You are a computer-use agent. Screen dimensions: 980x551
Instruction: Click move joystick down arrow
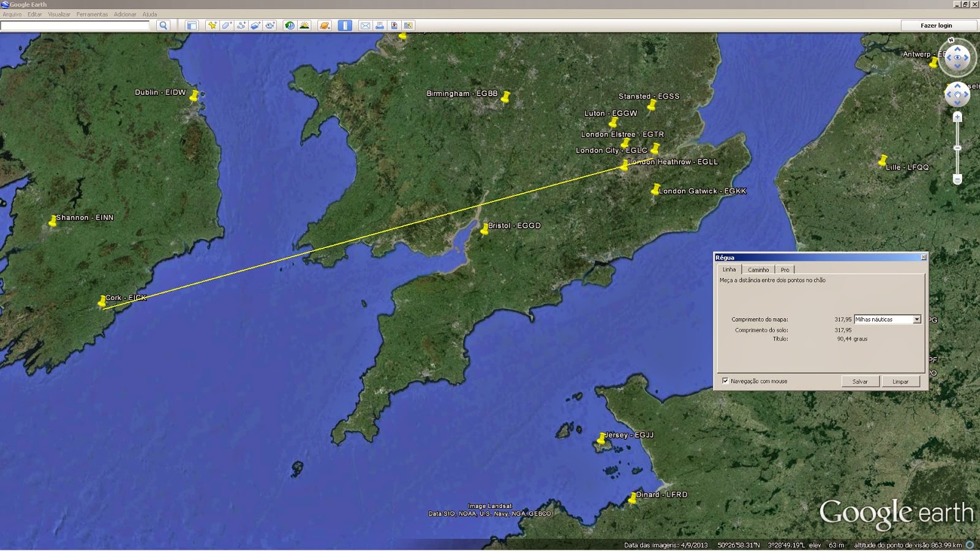coord(957,103)
